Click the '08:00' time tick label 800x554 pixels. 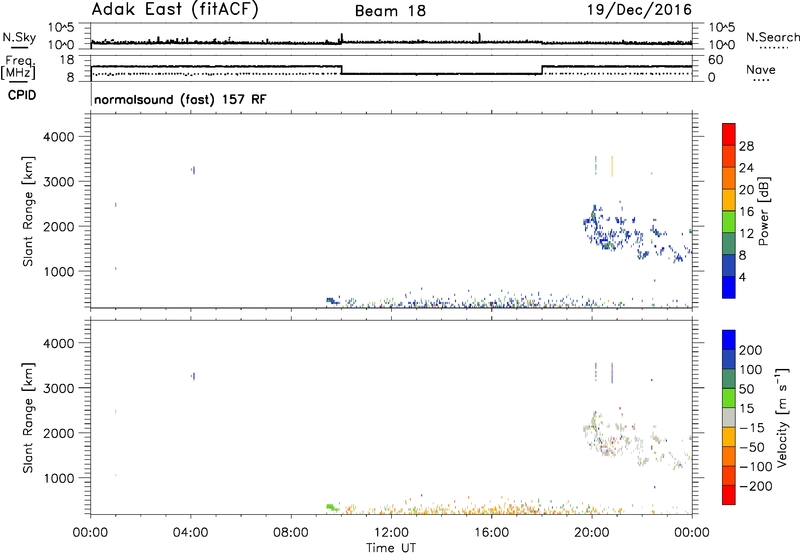click(x=291, y=533)
